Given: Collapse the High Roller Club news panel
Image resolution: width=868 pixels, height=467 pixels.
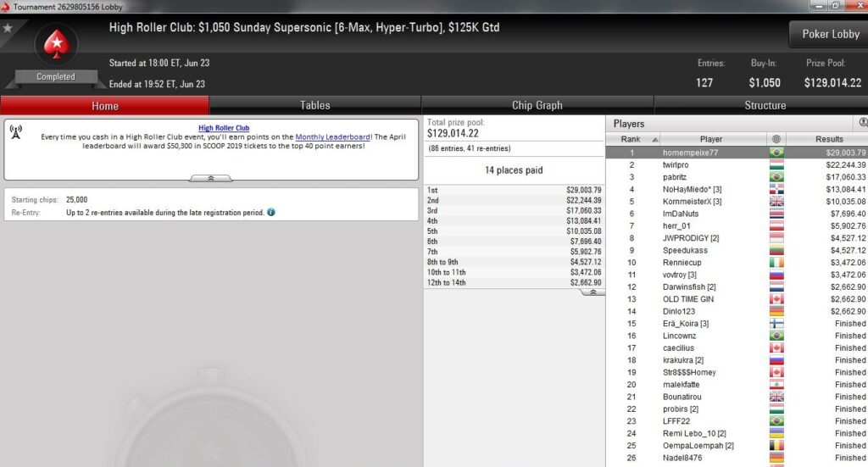Looking at the screenshot, I should tap(211, 178).
